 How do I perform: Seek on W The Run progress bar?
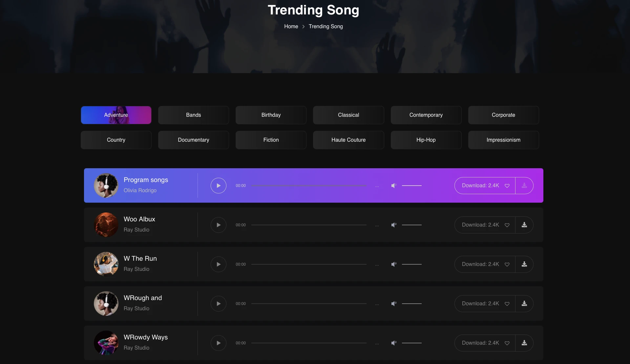coord(309,264)
